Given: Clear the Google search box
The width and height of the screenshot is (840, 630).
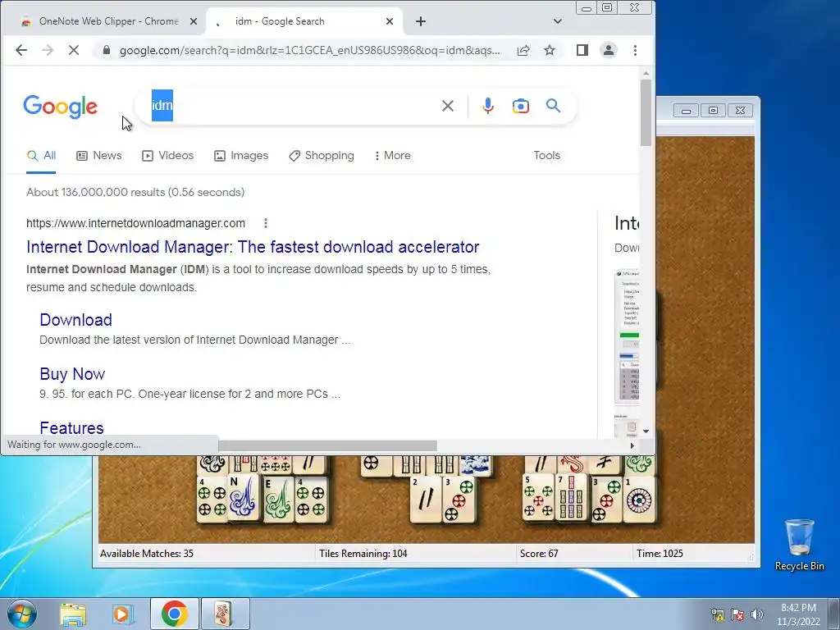Looking at the screenshot, I should pos(448,106).
